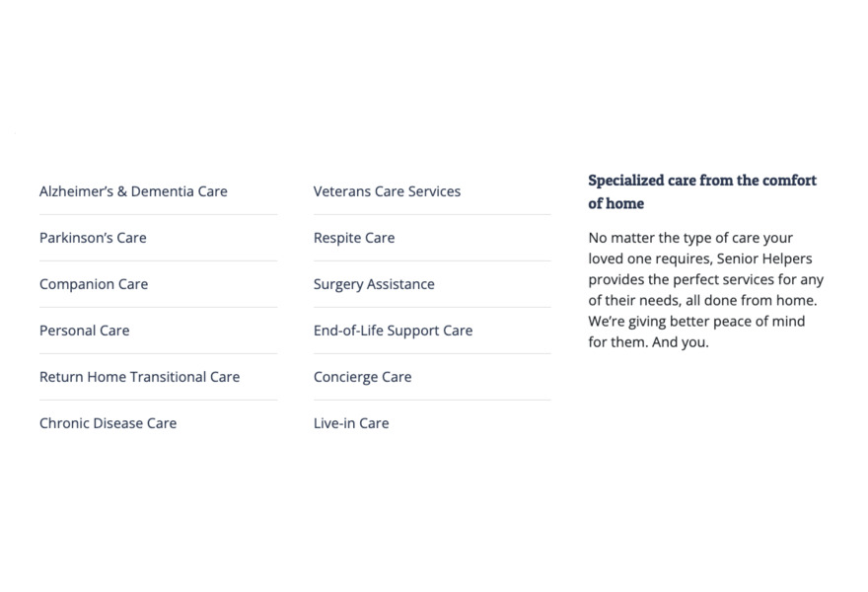
Task: Open the Alzheimer's & Dementia Care link
Action: pos(133,191)
